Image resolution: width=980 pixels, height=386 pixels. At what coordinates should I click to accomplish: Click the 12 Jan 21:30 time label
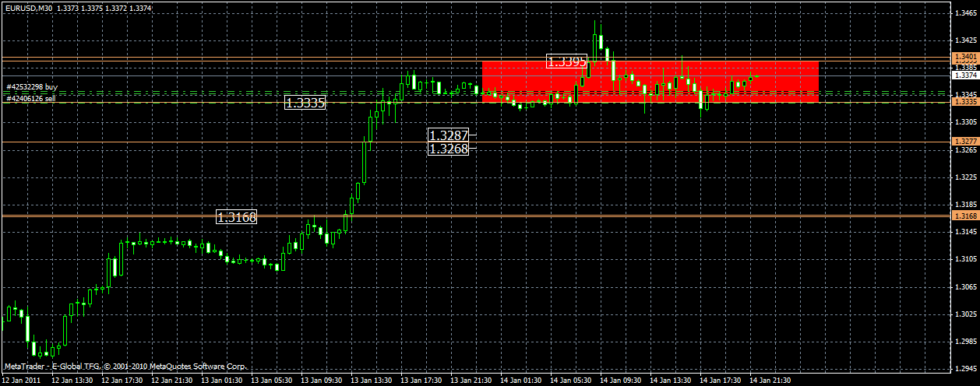pyautogui.click(x=172, y=381)
